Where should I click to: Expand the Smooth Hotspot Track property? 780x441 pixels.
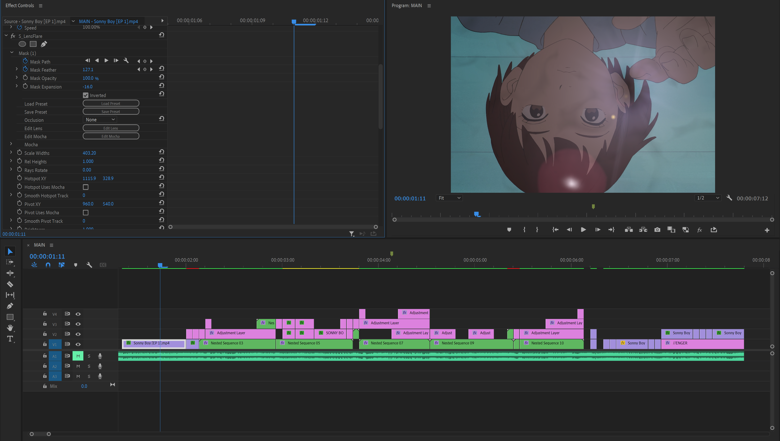(11, 195)
